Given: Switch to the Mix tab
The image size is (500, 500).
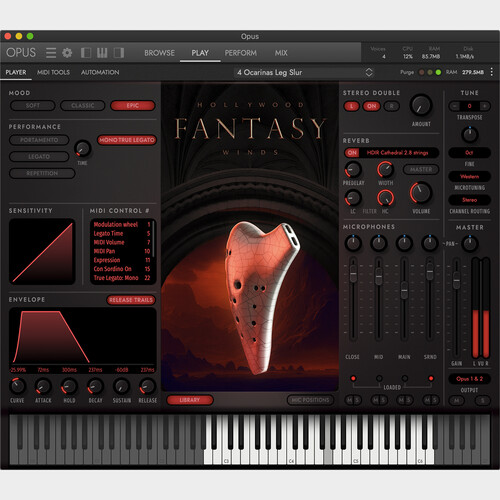Looking at the screenshot, I should tap(281, 53).
